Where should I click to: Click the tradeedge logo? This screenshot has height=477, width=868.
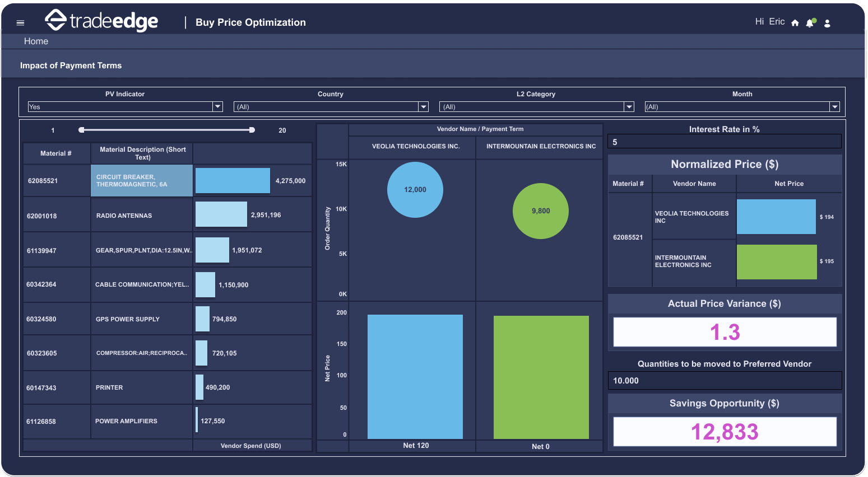(101, 21)
